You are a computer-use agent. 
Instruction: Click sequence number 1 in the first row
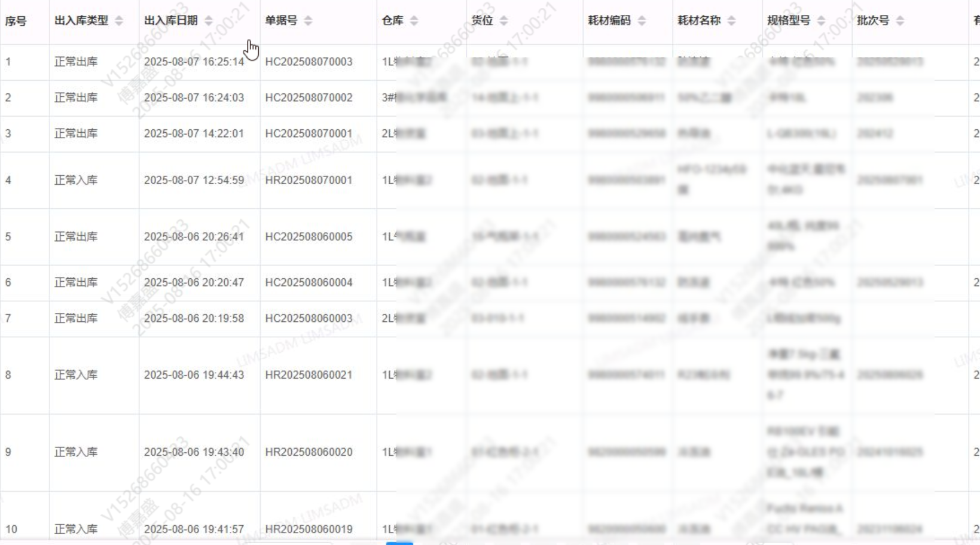[x=8, y=62]
